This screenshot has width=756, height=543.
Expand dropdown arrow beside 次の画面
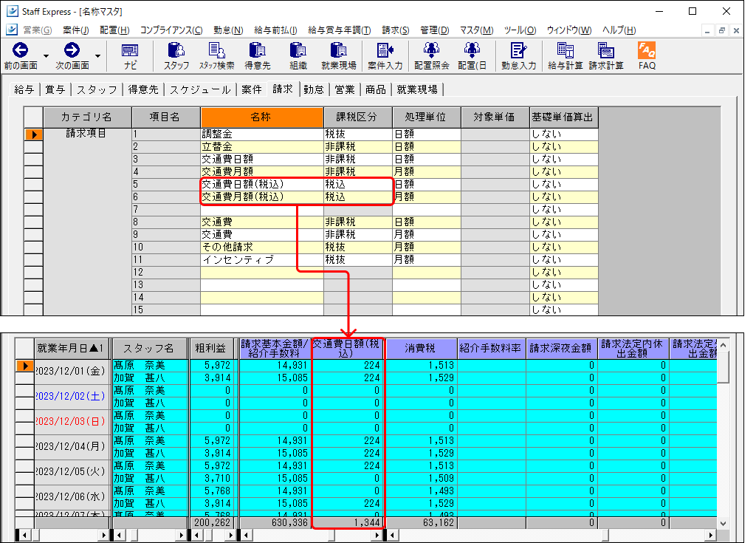click(x=98, y=56)
